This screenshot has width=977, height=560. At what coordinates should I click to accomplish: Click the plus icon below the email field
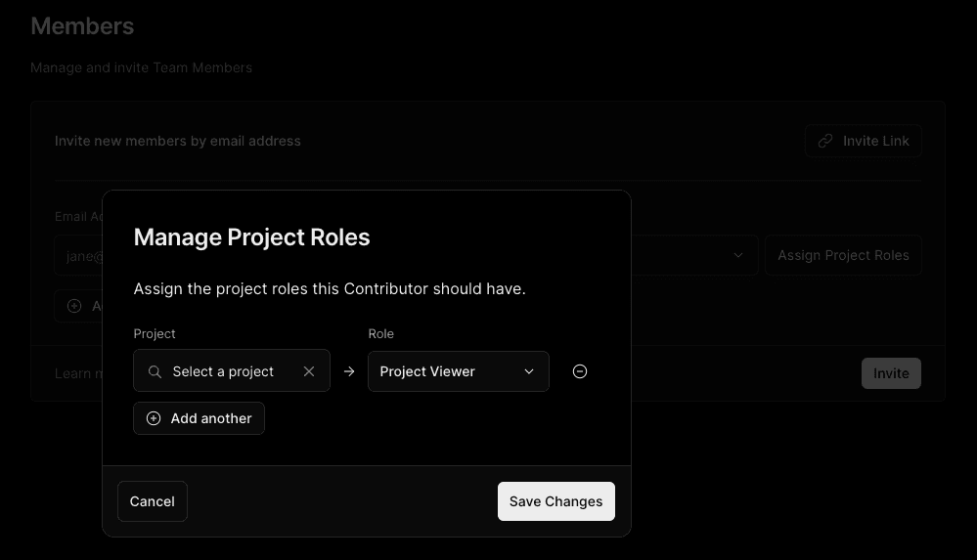[x=74, y=306]
